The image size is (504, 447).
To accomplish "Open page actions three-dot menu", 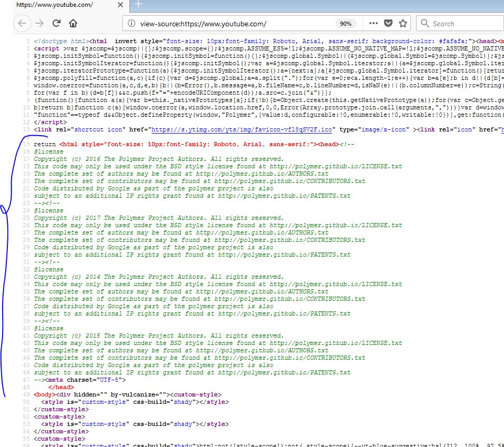I will tap(373, 23).
